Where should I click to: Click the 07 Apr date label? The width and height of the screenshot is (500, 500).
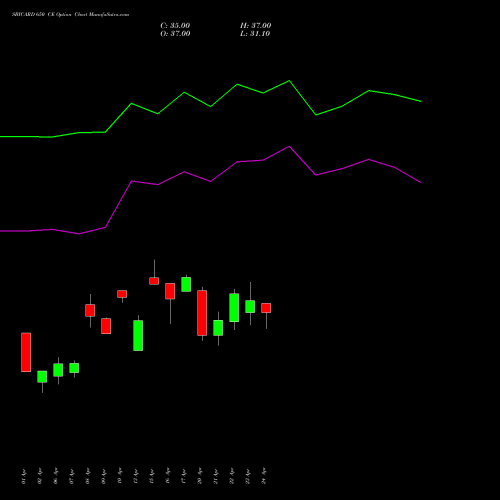tap(72, 476)
